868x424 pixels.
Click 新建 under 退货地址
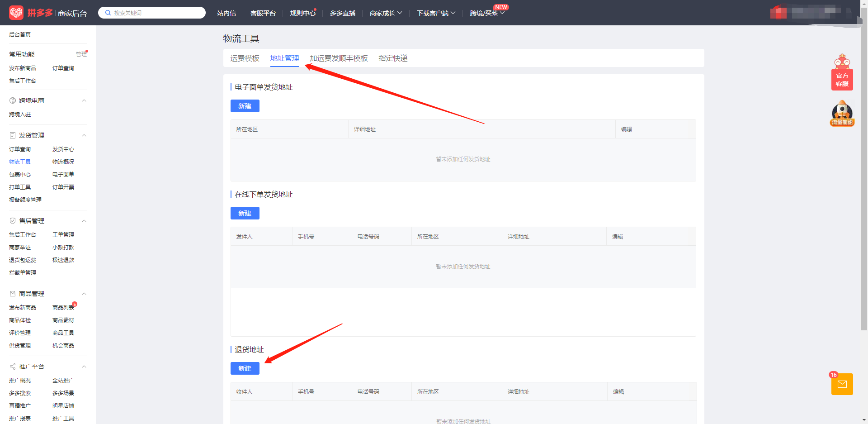(245, 368)
